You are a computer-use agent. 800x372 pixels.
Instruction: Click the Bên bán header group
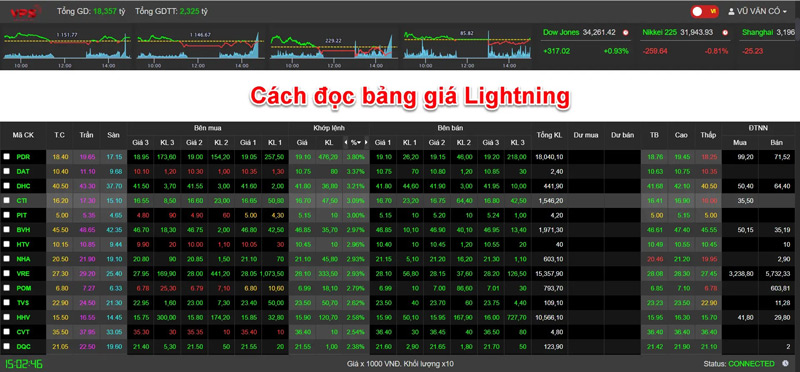pos(450,128)
